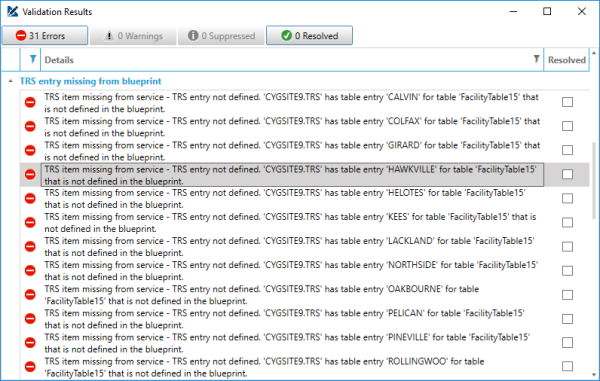This screenshot has width=600, height=381.
Task: Click the error icon on the HAWKVILLE row
Action: pyautogui.click(x=30, y=174)
